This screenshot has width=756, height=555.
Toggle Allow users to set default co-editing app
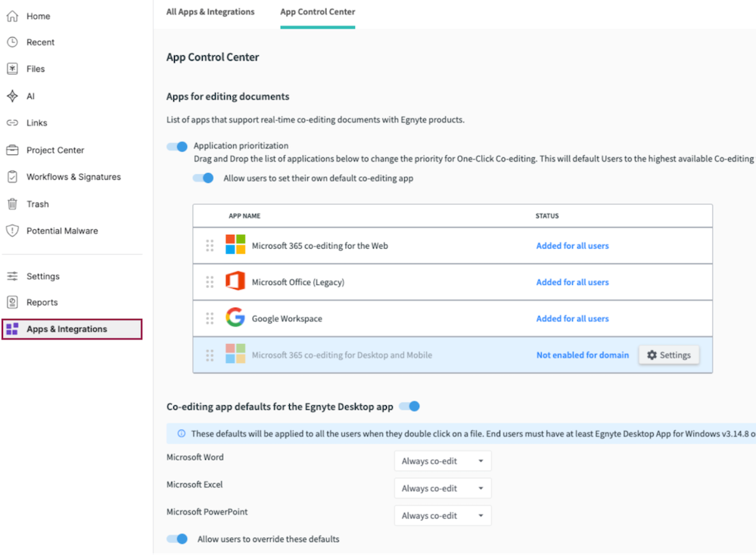tap(203, 178)
